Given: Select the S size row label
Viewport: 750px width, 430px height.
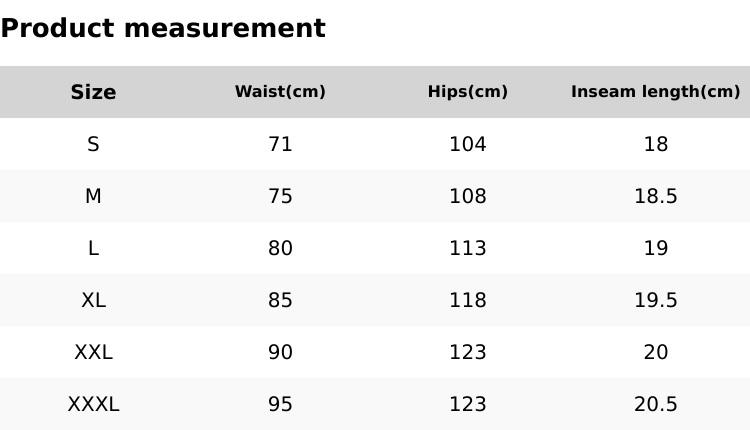Looking at the screenshot, I should (93, 144).
